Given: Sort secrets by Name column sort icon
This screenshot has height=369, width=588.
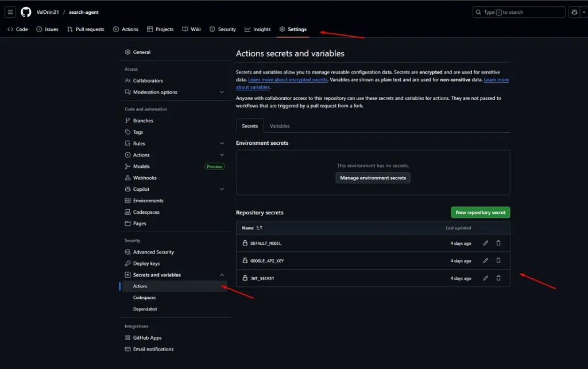Looking at the screenshot, I should (259, 228).
